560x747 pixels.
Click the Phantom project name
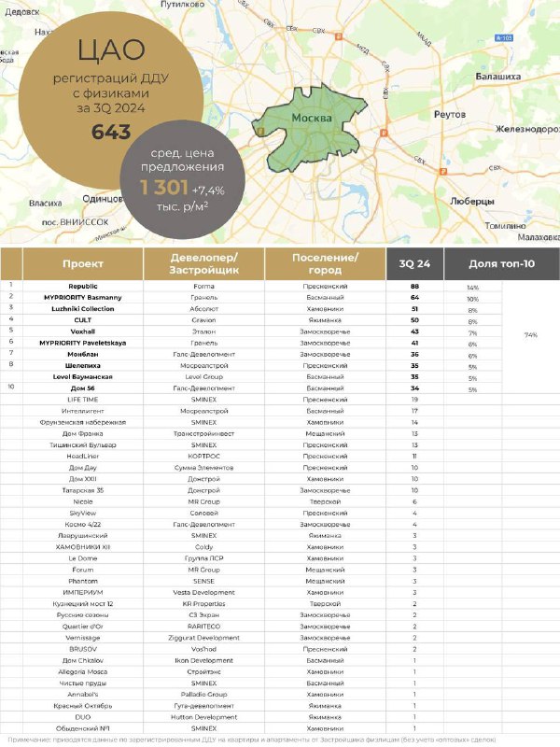click(x=83, y=581)
